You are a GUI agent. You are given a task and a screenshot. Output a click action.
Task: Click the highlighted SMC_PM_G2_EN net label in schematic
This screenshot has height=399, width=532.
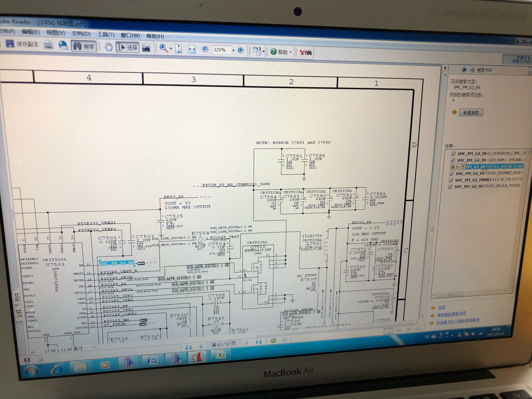[x=117, y=263]
